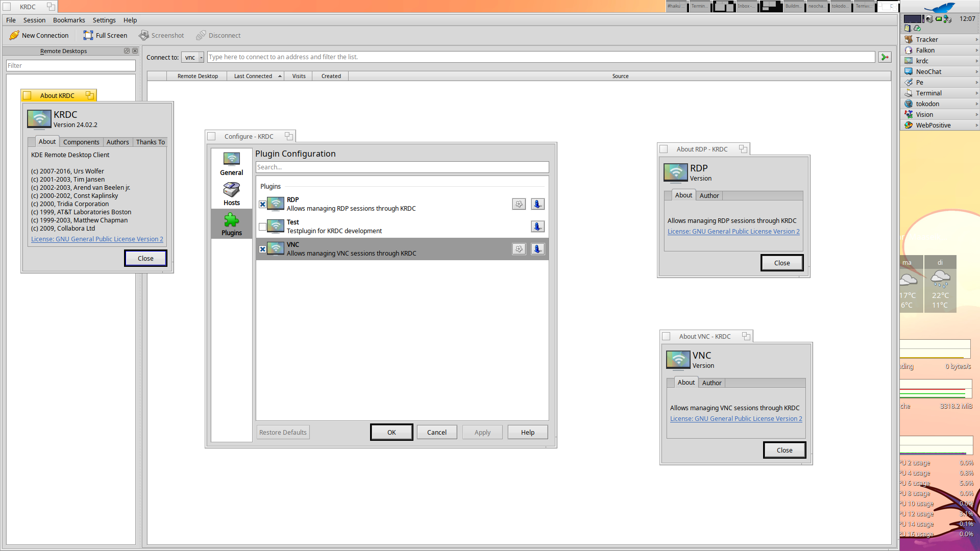Close the Remote Desktops dock panel

(x=135, y=51)
